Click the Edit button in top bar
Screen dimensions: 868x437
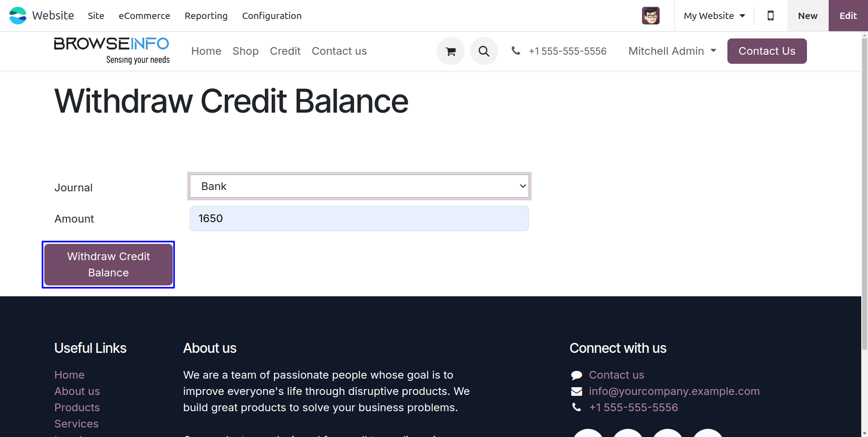[x=848, y=16]
